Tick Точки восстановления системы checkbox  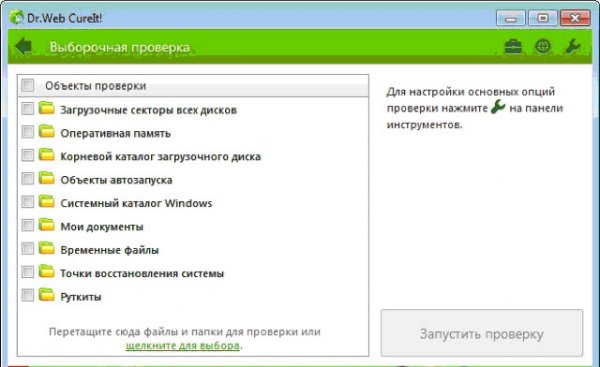tap(28, 272)
